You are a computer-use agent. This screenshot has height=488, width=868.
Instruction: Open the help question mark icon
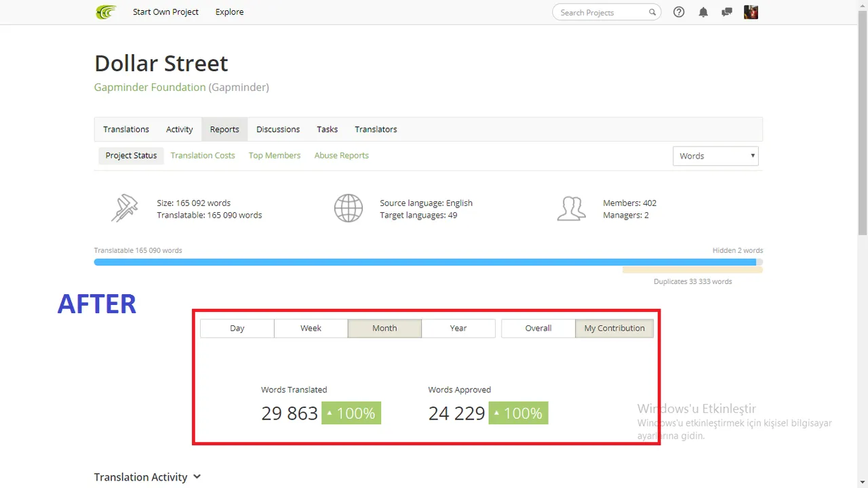(679, 12)
